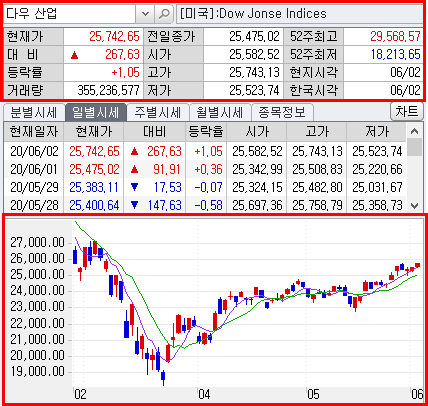Switch to the 월별시세 tab
The image size is (428, 406).
(x=220, y=112)
